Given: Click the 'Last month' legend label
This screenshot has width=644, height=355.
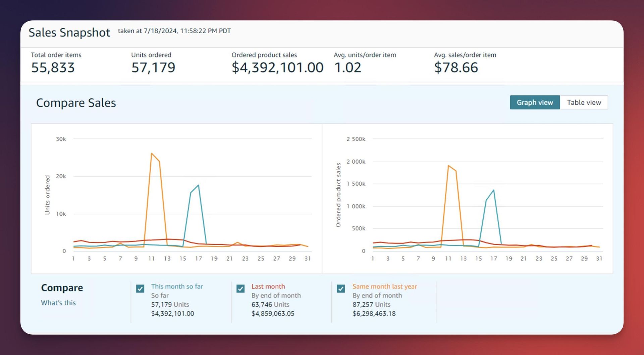Looking at the screenshot, I should click(x=268, y=286).
